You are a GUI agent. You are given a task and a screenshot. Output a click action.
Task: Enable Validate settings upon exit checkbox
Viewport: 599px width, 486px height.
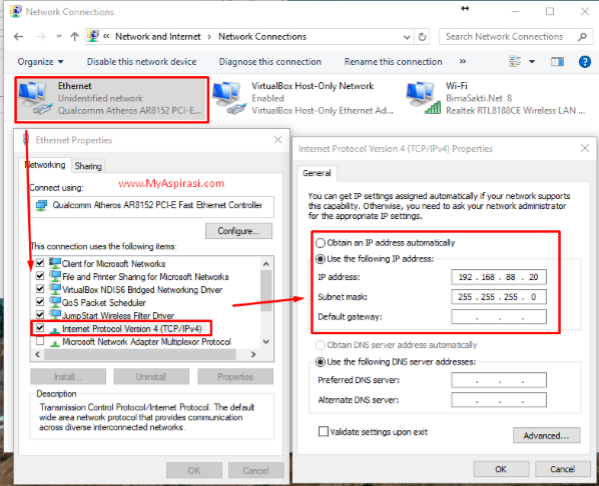click(323, 431)
